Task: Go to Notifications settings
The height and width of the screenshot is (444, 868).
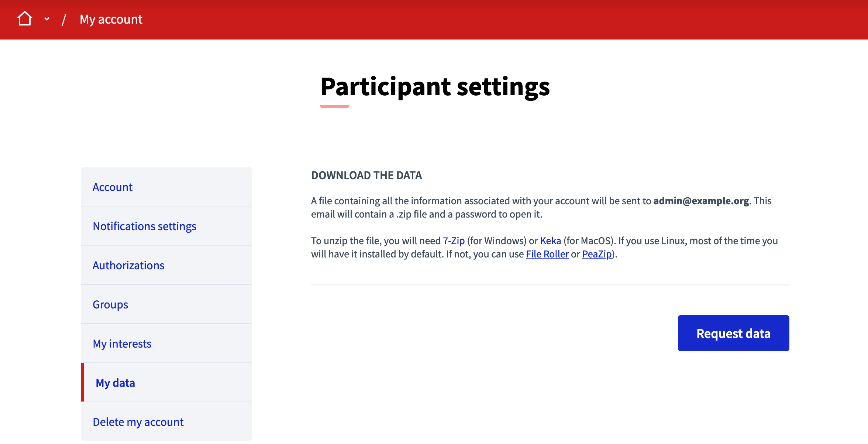Action: 144,226
